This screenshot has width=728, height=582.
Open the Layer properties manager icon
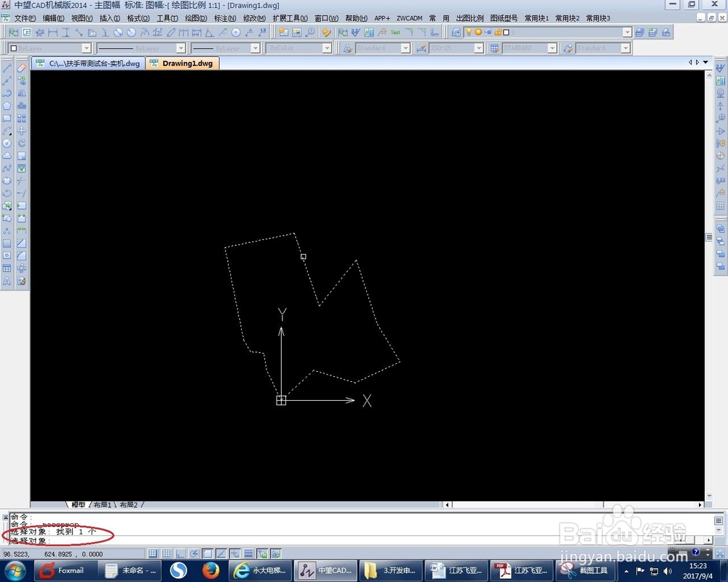tap(456, 33)
